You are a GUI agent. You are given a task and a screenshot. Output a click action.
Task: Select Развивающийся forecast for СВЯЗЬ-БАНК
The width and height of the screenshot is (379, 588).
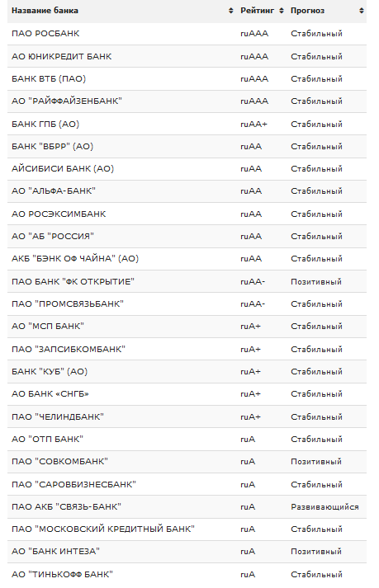point(325,507)
